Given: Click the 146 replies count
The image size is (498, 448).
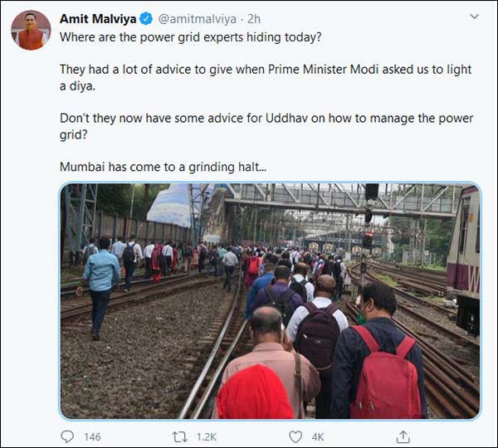Looking at the screenshot, I should pos(91,436).
